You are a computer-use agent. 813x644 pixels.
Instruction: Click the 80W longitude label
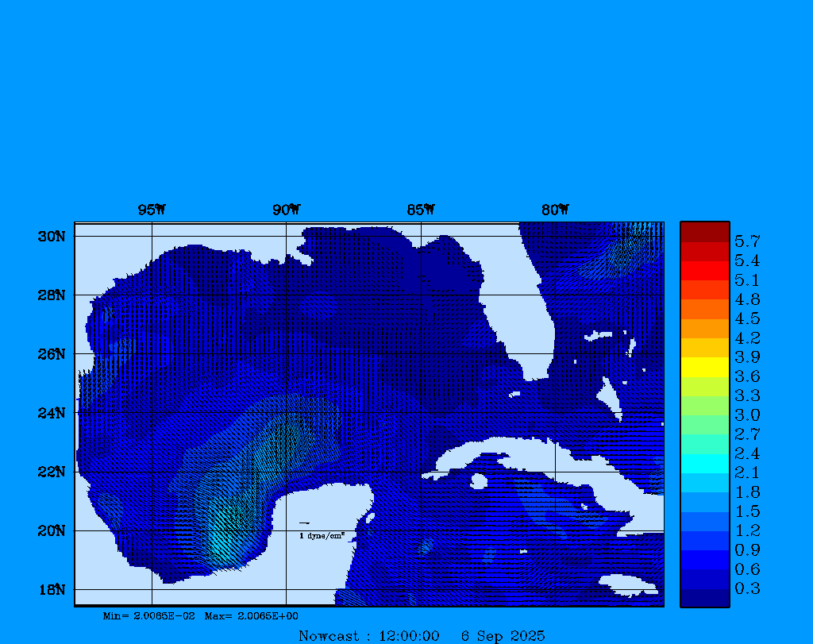(556, 210)
